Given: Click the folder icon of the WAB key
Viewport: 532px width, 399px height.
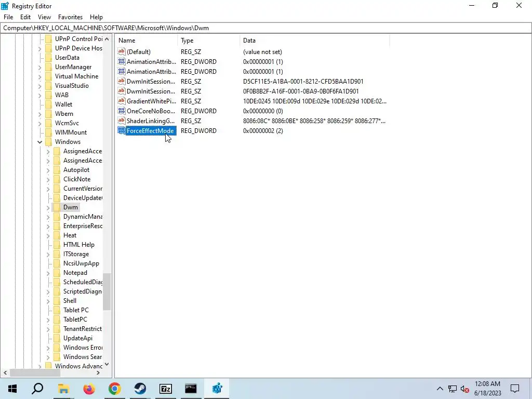Looking at the screenshot, I should tap(48, 95).
